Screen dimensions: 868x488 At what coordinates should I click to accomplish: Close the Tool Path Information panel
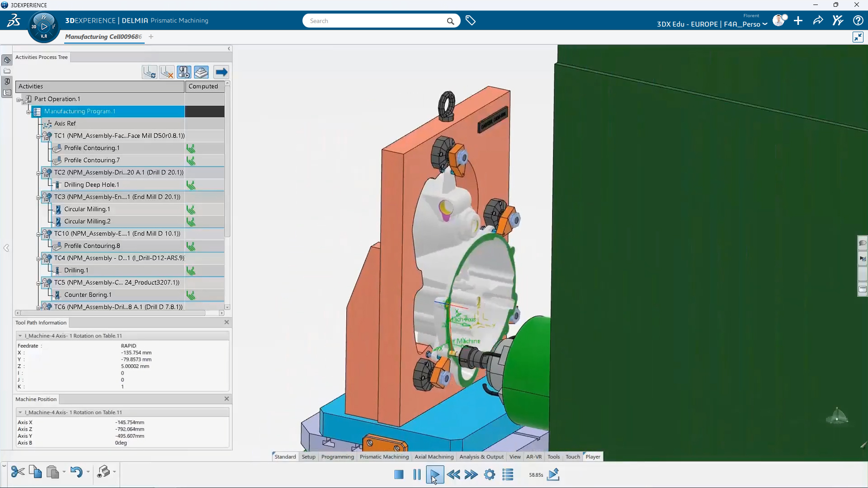click(226, 322)
